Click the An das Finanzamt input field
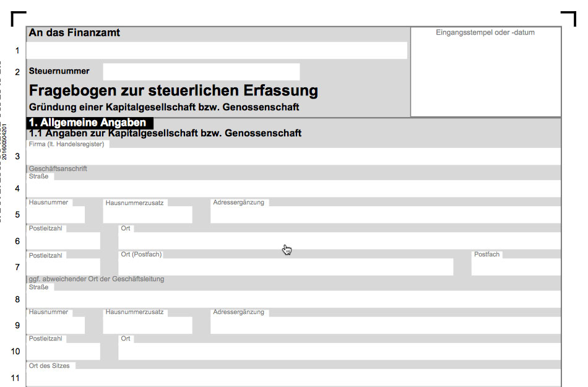 click(x=217, y=51)
